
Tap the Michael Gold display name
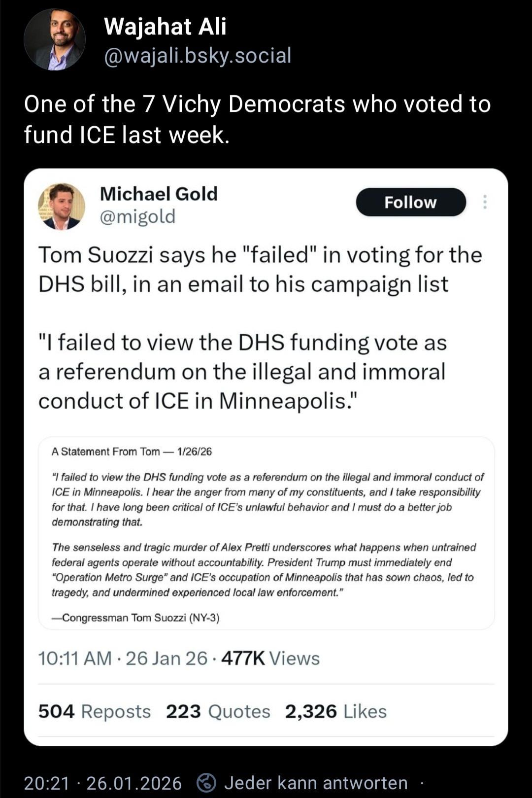(159, 194)
